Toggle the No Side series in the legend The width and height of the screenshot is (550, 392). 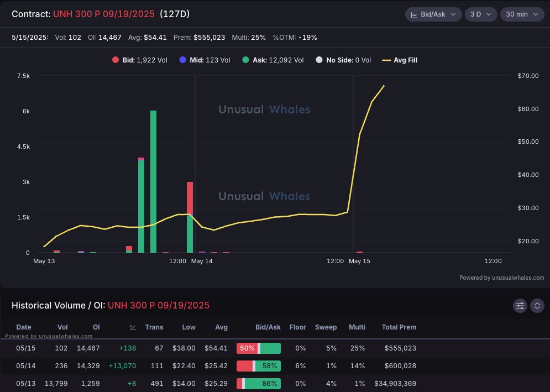(343, 60)
